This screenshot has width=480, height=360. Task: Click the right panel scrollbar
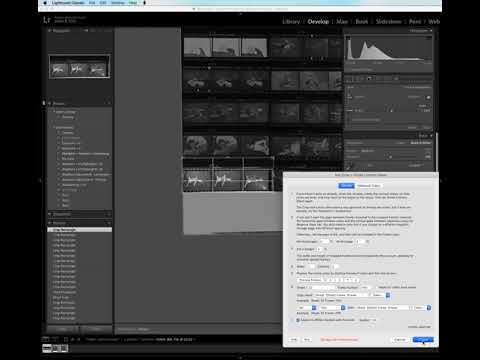click(x=436, y=151)
